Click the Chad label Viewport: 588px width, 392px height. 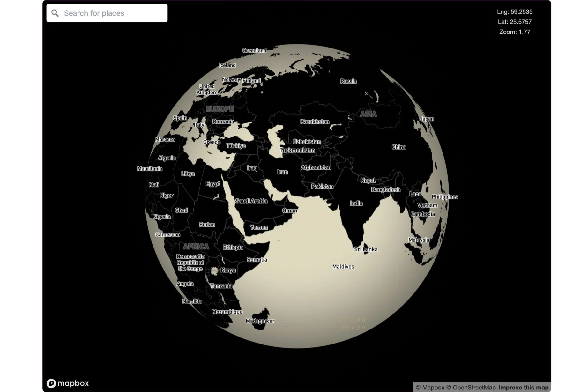(x=181, y=210)
